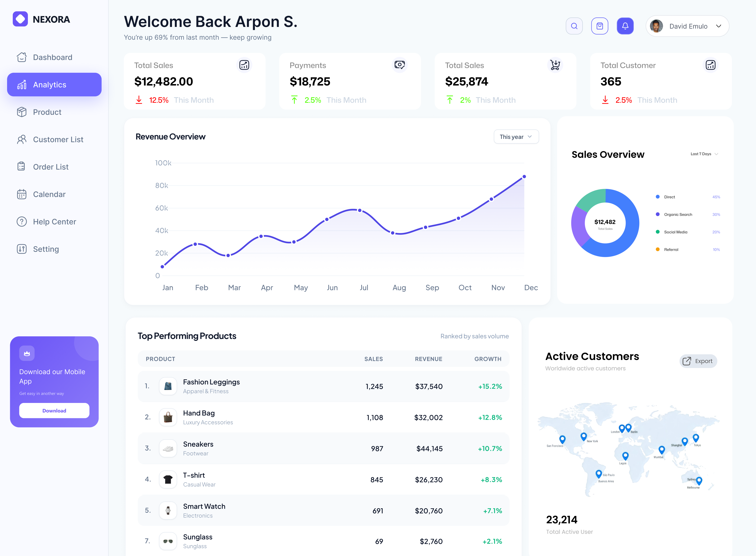756x556 pixels.
Task: Open the Last 7 Days dropdown
Action: 704,154
